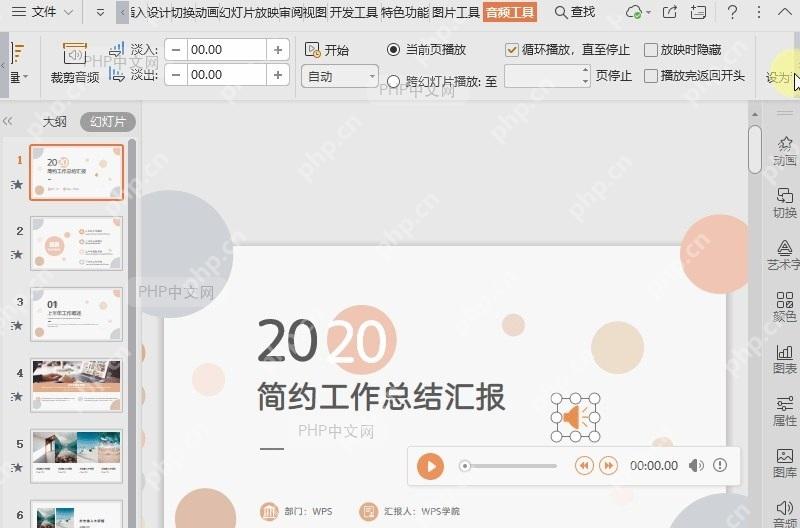Switch to 幻灯片 thumbnail view
Image resolution: width=800 pixels, height=528 pixels.
click(x=108, y=121)
